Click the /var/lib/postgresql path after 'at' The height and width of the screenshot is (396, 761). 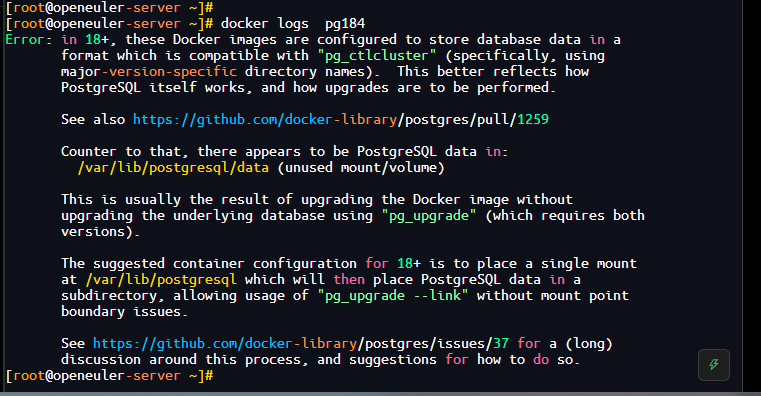pyautogui.click(x=161, y=280)
